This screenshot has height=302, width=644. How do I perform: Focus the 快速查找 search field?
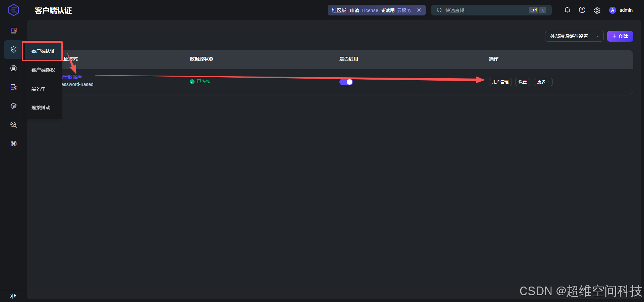point(491,10)
